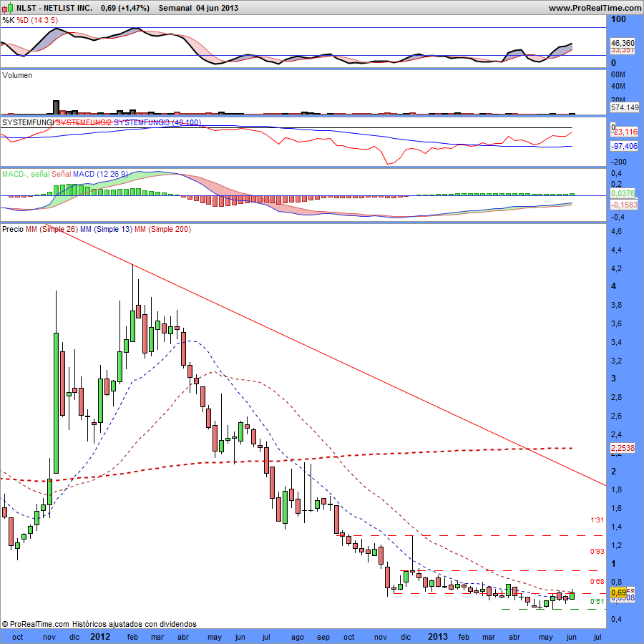Click the resistance level label 1'31
The image size is (644, 644).
(x=597, y=520)
